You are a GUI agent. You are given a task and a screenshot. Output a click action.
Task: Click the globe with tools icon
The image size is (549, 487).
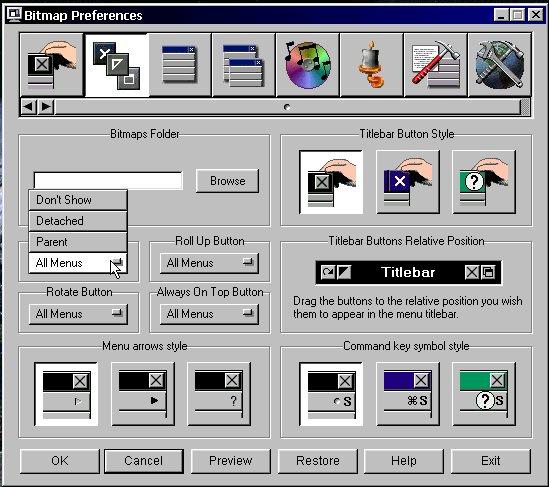point(499,65)
